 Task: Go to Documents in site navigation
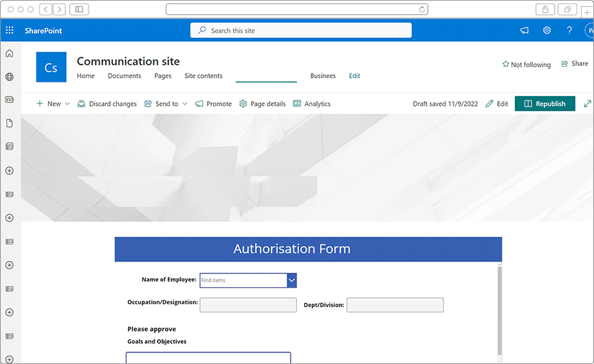coord(124,76)
